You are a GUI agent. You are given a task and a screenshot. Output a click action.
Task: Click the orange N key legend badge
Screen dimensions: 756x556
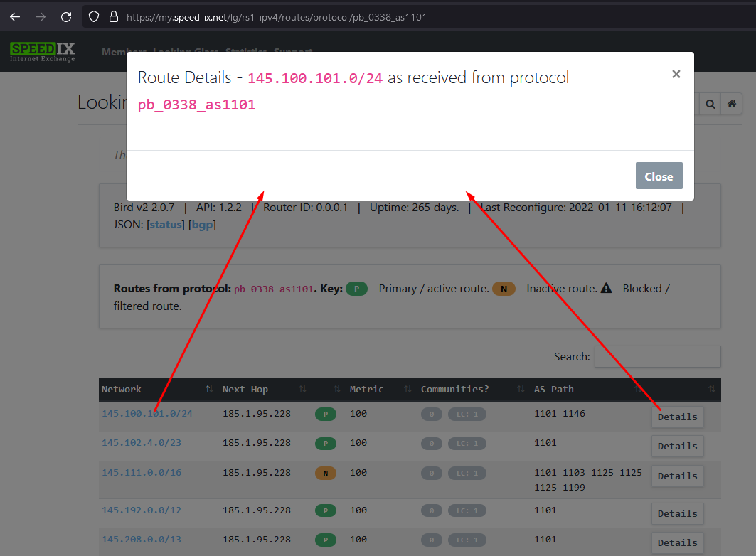pyautogui.click(x=504, y=289)
